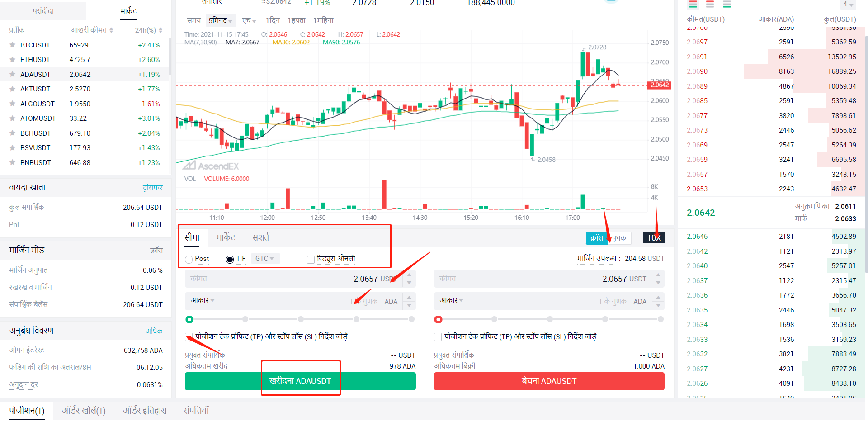Switch to the पसंदीदा tab
868x426 pixels.
[43, 11]
